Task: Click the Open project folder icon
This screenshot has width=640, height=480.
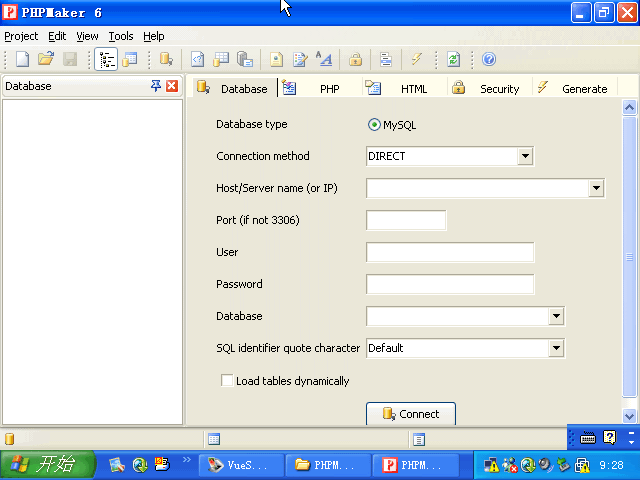Action: (x=46, y=60)
